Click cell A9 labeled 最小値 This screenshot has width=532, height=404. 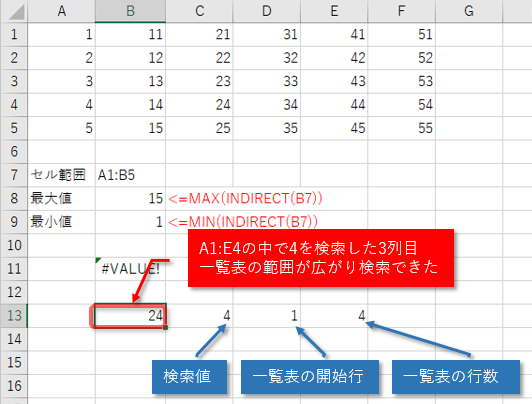pos(61,222)
